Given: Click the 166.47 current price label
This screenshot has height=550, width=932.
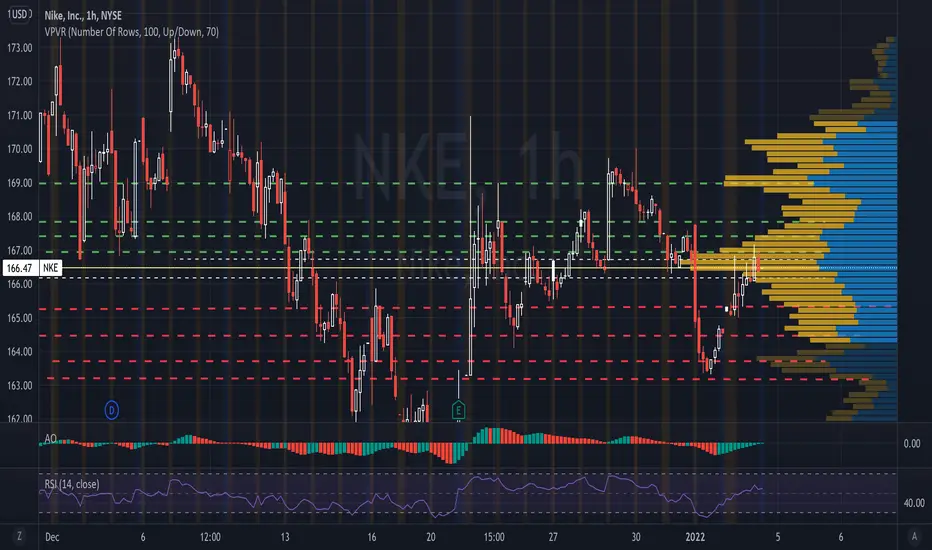Looking at the screenshot, I should pyautogui.click(x=20, y=268).
